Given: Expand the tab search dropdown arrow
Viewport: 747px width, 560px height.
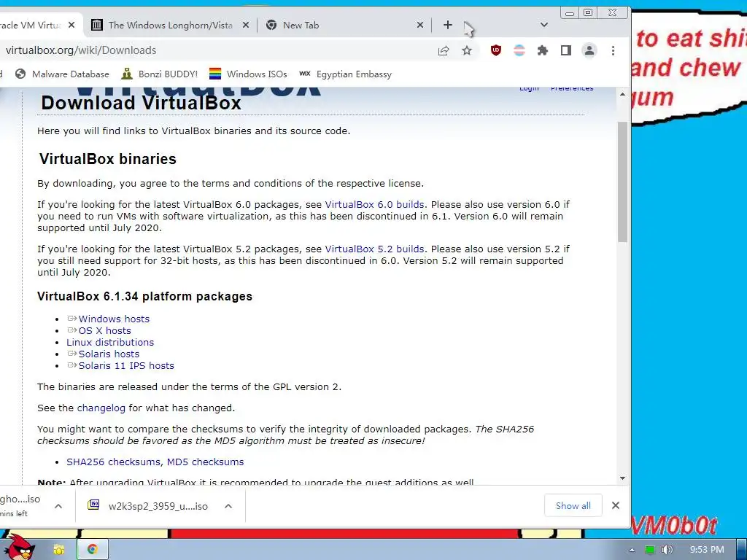Looking at the screenshot, I should coord(544,25).
